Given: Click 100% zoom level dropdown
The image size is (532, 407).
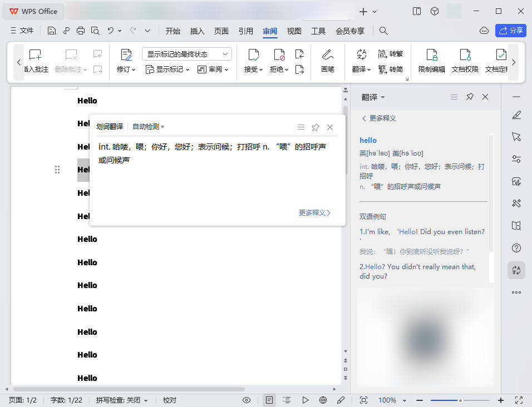Looking at the screenshot, I should click(392, 400).
